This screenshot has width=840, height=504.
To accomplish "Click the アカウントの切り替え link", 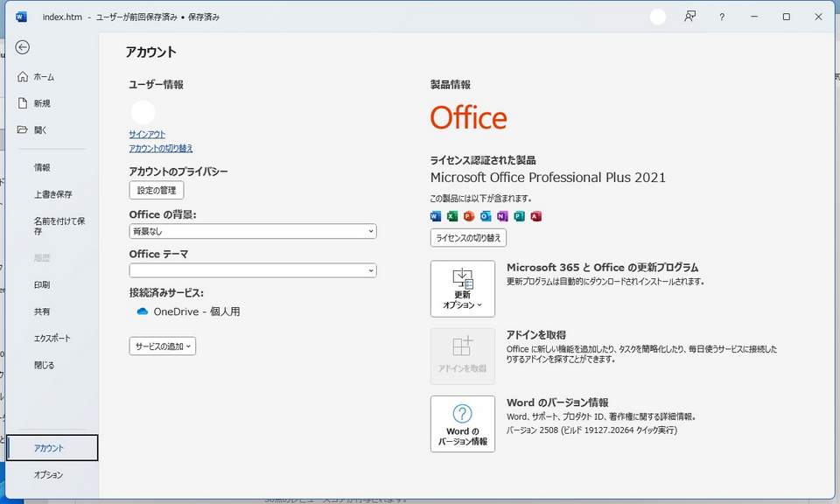I will [x=161, y=148].
